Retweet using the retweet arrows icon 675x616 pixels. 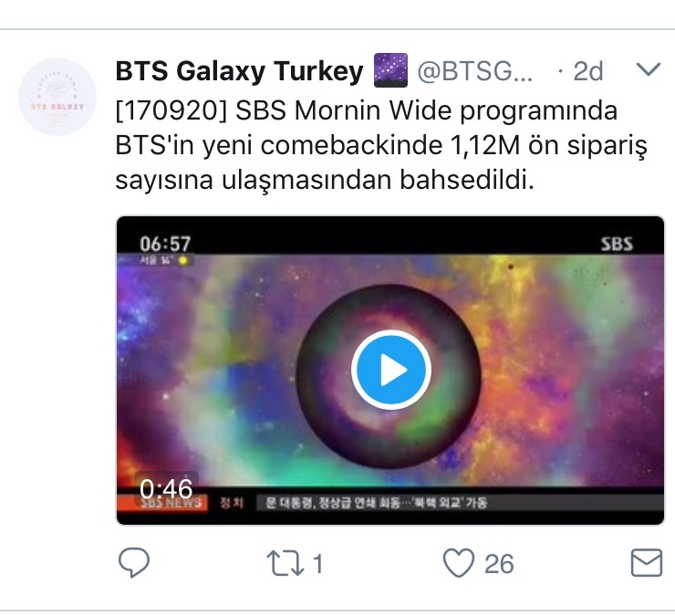pyautogui.click(x=286, y=563)
